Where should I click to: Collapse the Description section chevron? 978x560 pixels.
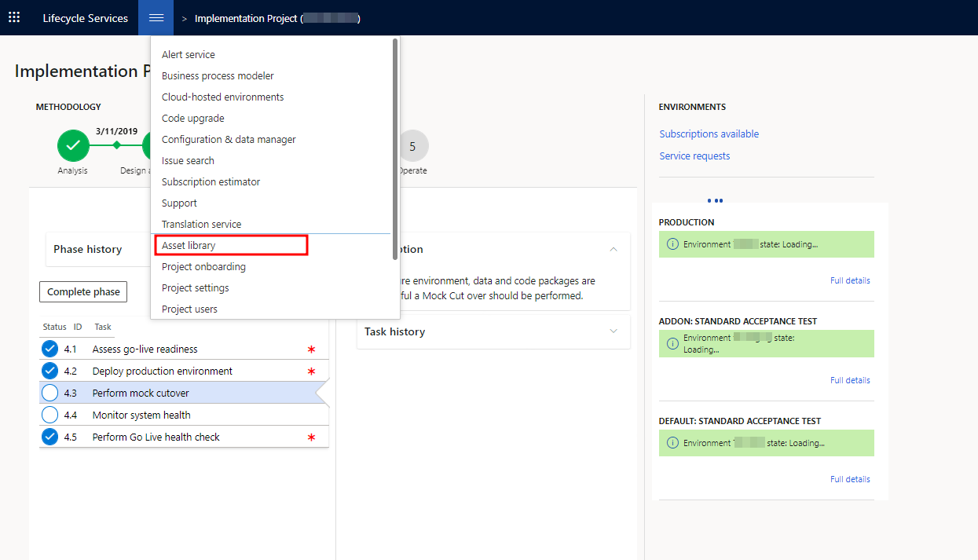(614, 249)
